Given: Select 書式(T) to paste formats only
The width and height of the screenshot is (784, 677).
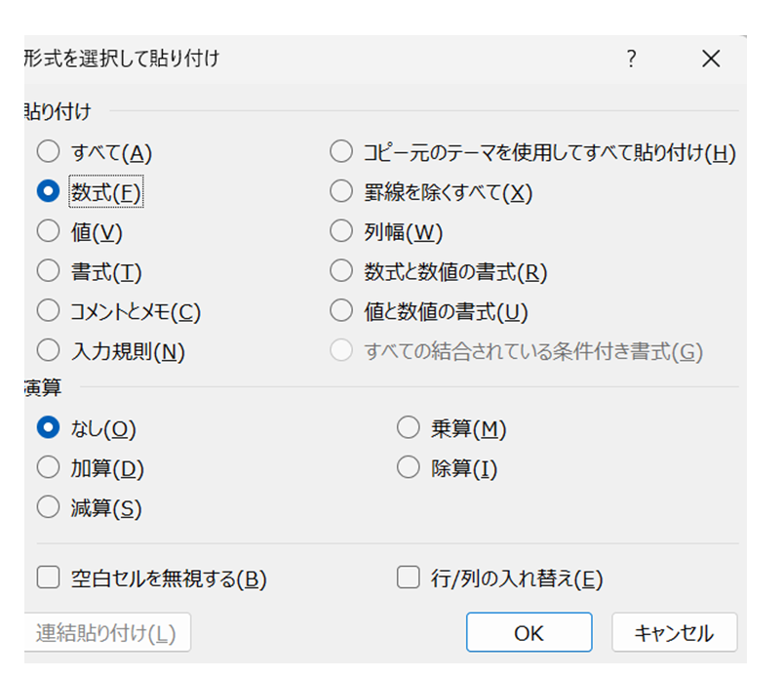Looking at the screenshot, I should [x=48, y=271].
